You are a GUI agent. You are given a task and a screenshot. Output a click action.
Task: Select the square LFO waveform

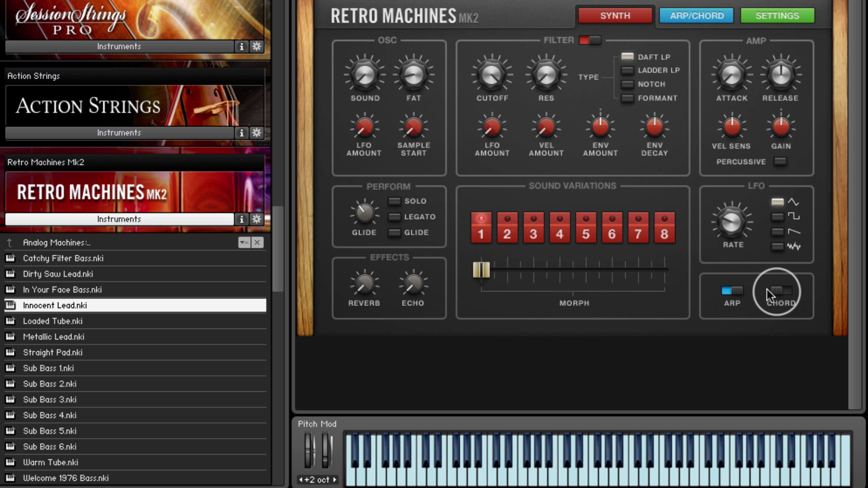coord(778,217)
